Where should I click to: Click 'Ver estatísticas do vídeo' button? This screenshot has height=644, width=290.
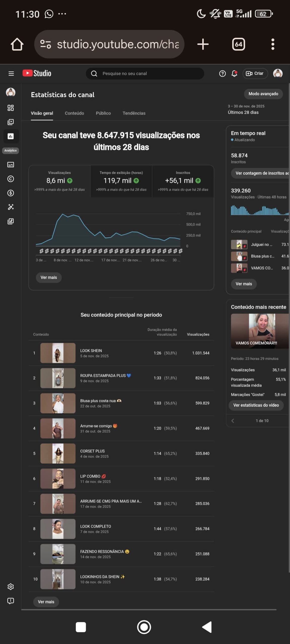256,405
